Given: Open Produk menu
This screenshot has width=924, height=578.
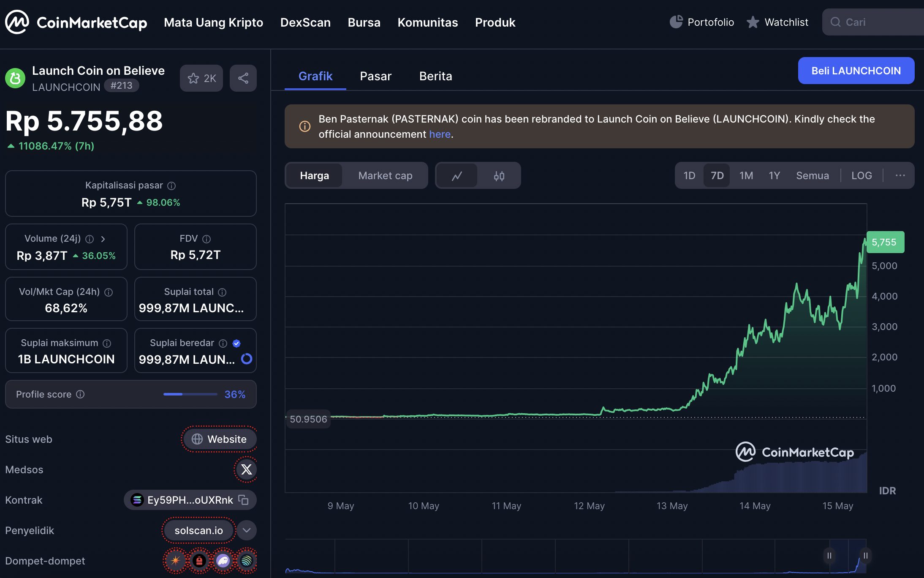Looking at the screenshot, I should [495, 22].
